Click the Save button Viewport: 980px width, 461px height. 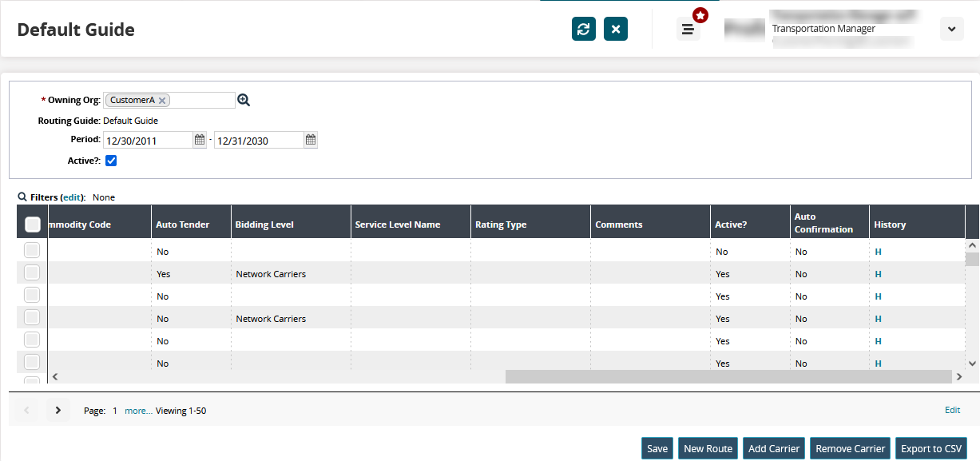(x=657, y=448)
